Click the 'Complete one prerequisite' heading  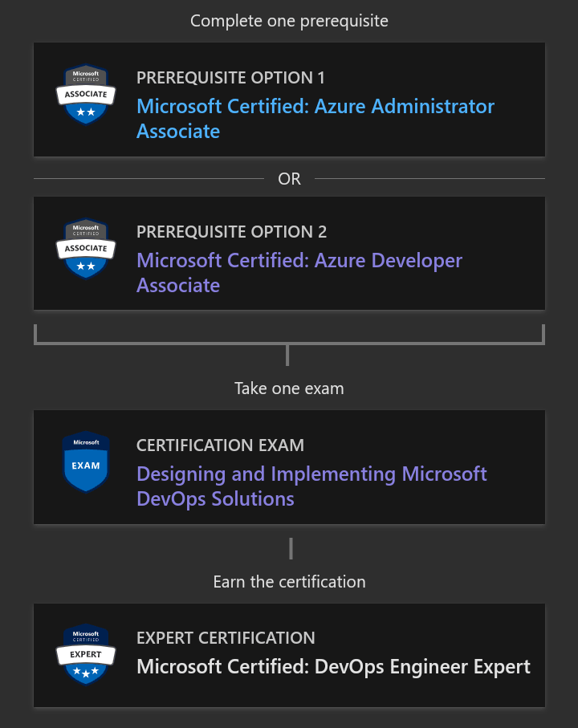click(x=289, y=21)
